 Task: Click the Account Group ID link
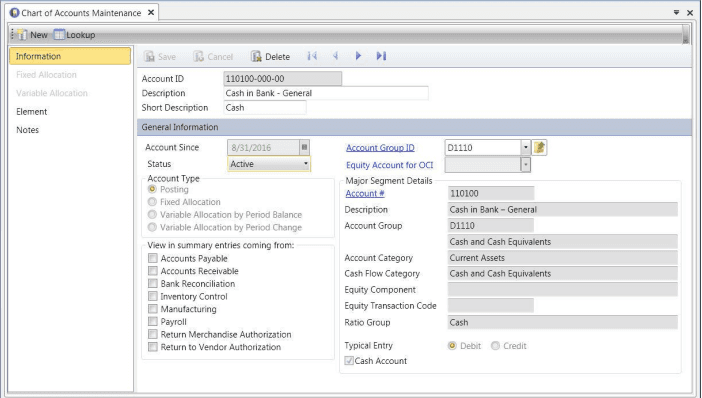(x=380, y=147)
